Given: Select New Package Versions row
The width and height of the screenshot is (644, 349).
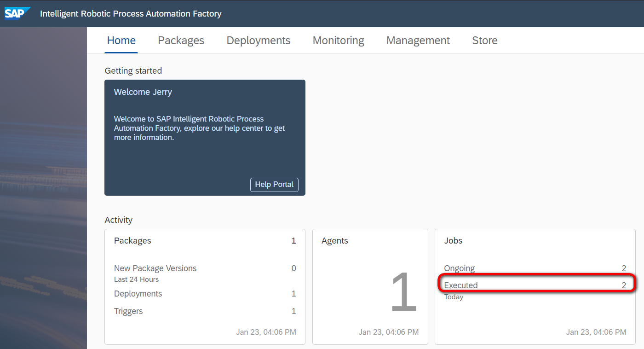Looking at the screenshot, I should click(x=205, y=273).
